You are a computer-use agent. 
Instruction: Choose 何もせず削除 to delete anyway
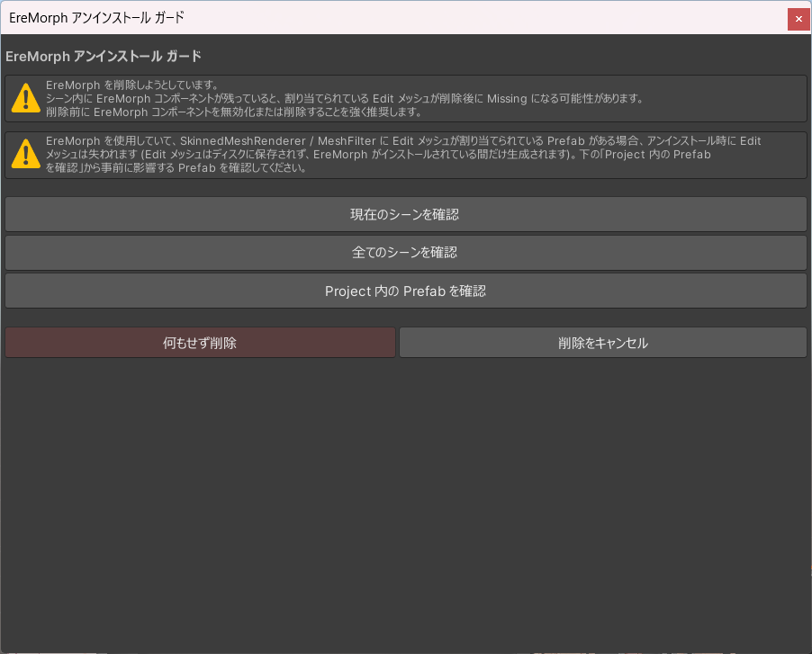(200, 343)
